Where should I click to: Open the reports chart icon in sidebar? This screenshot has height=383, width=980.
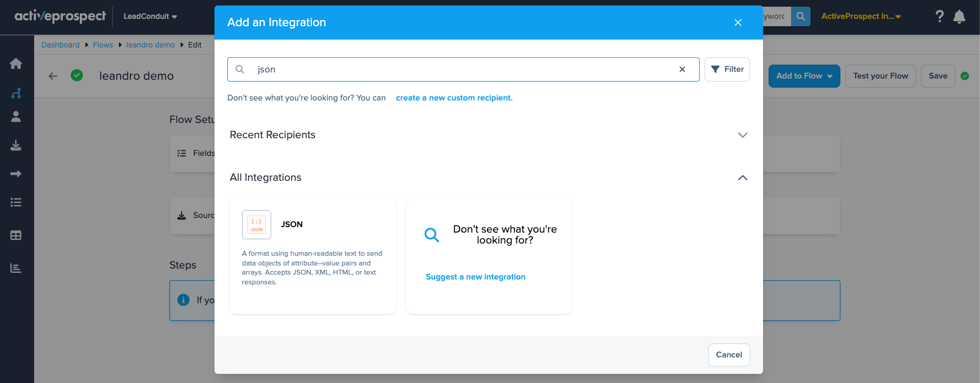point(16,268)
